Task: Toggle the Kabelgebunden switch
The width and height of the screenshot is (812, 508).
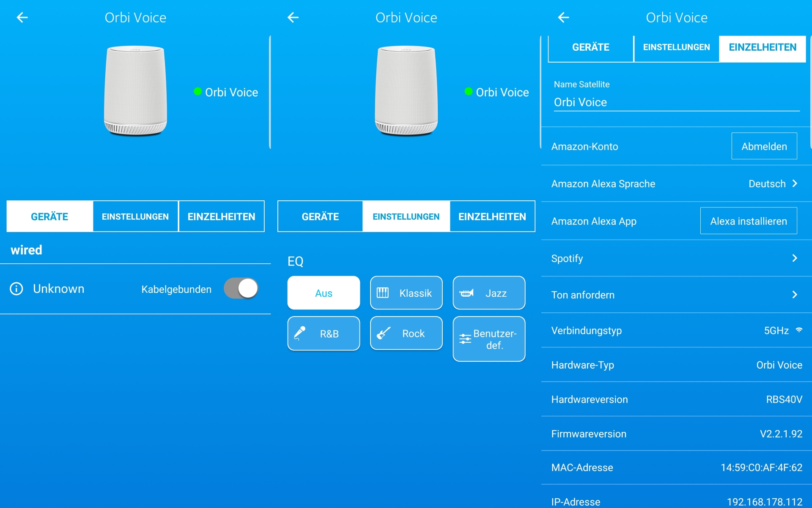Action: (x=241, y=289)
